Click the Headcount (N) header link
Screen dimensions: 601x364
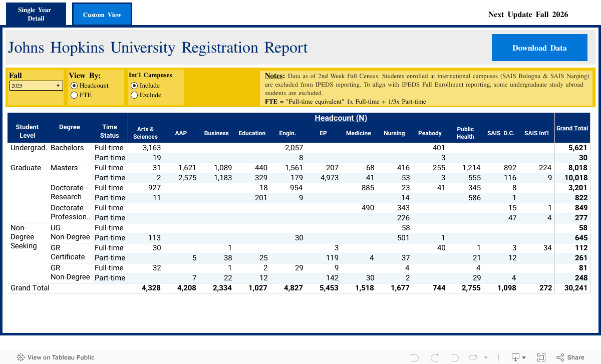coord(341,118)
